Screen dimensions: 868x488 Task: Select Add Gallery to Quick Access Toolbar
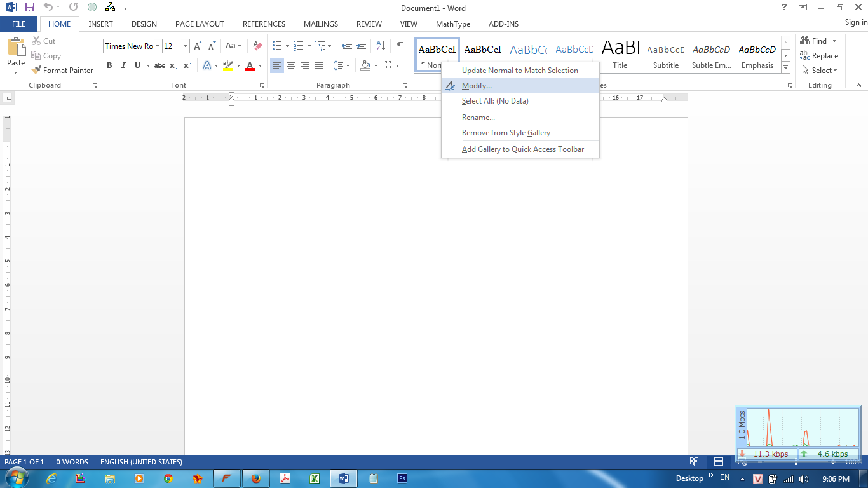tap(520, 149)
